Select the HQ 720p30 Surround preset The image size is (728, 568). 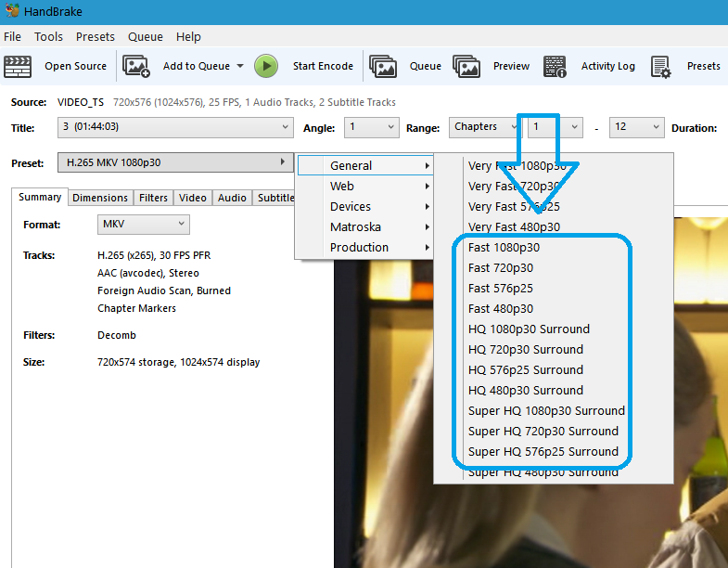click(x=526, y=350)
